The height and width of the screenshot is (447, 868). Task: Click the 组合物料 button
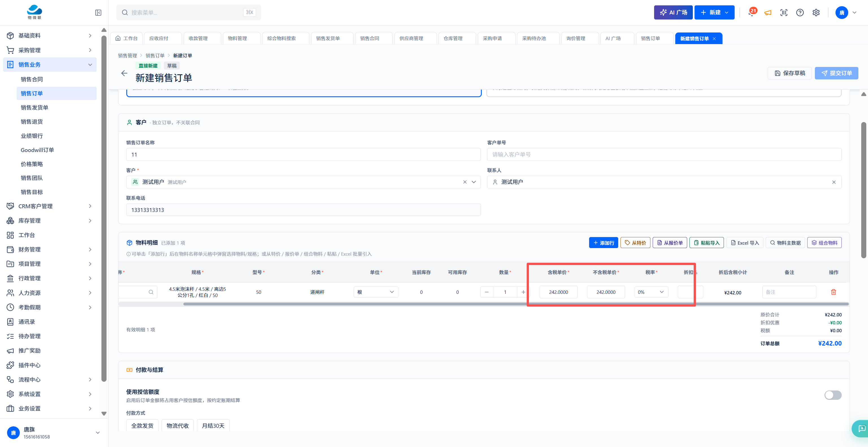pyautogui.click(x=824, y=243)
